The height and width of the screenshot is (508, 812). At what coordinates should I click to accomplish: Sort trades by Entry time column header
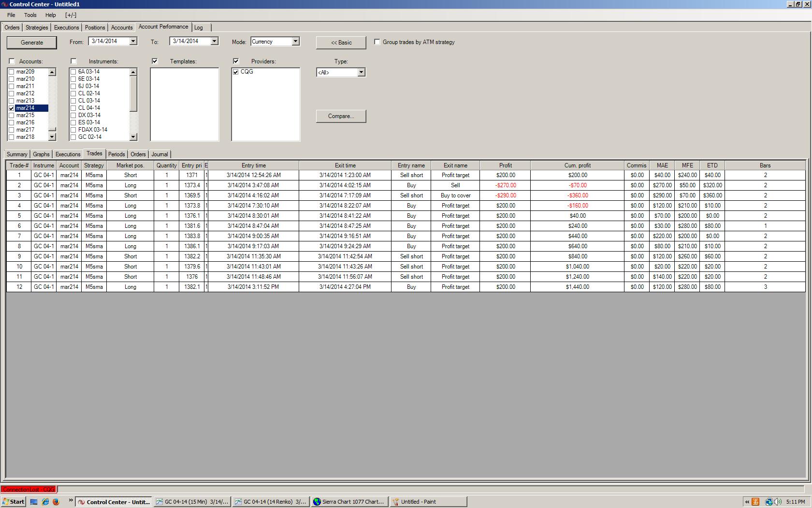coord(254,165)
